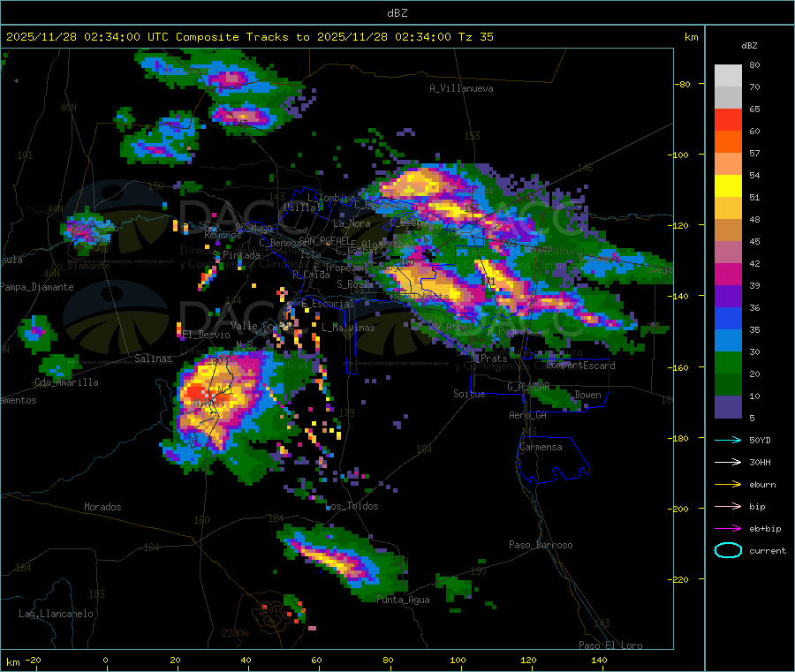
Task: Click the 'eburn' legend label
Action: tap(762, 485)
